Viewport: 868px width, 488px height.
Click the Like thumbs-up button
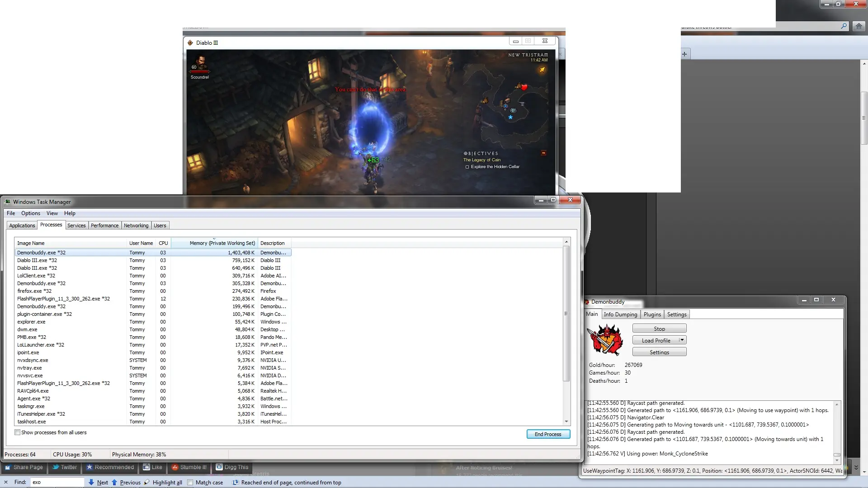click(x=152, y=467)
